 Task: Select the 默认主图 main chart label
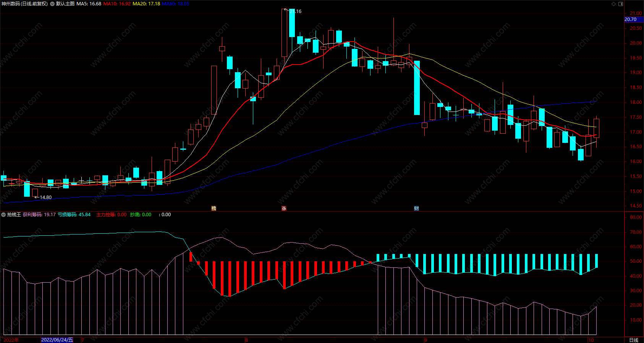(65, 4)
